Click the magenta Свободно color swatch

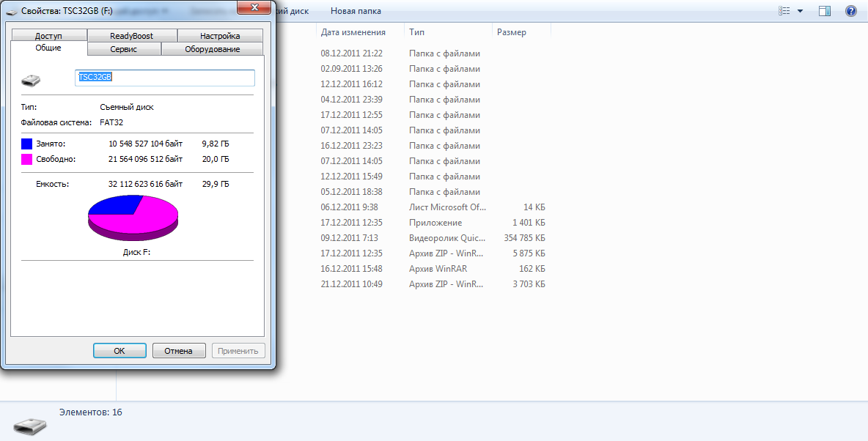26,160
